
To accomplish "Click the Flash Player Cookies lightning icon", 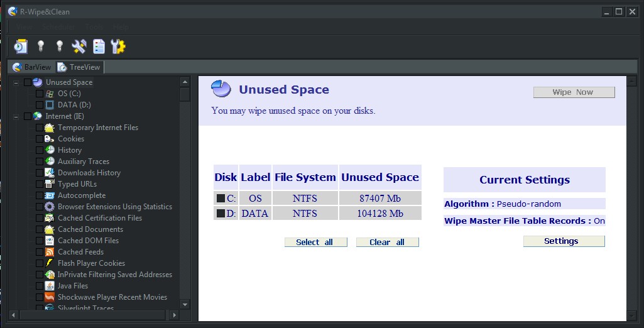I will [x=50, y=263].
